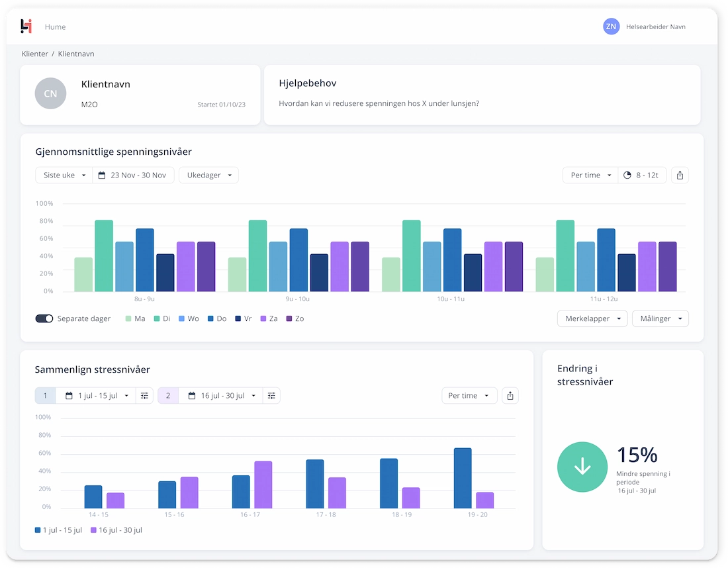This screenshot has height=568, width=728.
Task: Open the Merkelapper dropdown button
Action: [592, 318]
